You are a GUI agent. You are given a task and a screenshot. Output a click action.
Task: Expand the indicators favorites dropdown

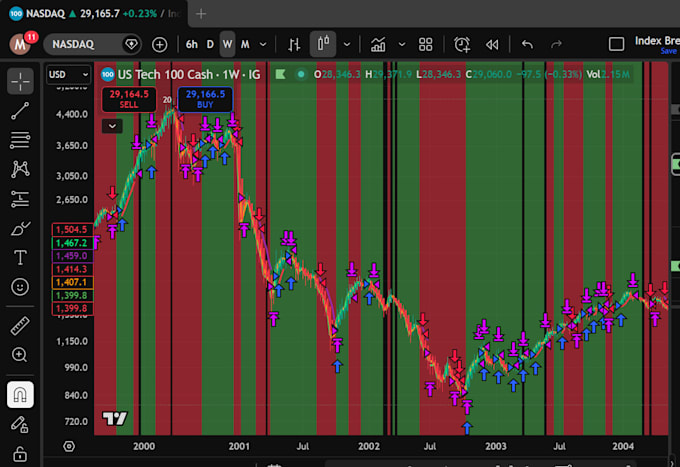coord(402,44)
